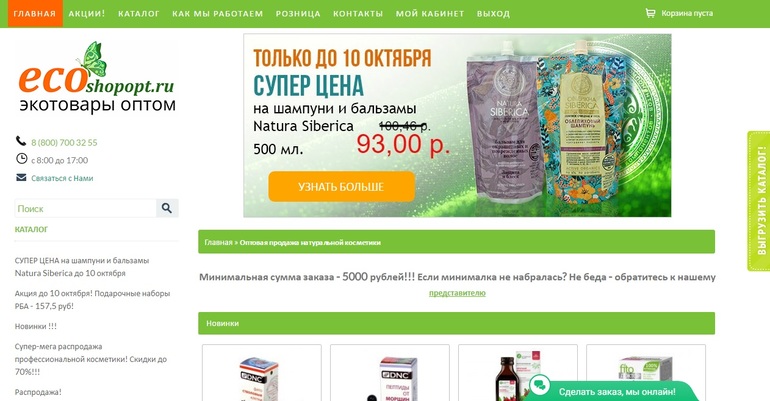Viewport: 770px width, 401px height.
Task: Click the shopping cart icon
Action: (650, 13)
